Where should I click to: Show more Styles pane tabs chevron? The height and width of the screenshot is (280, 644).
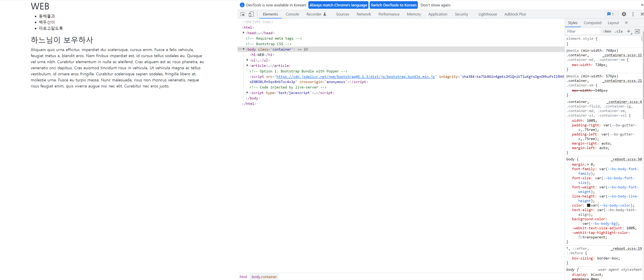(x=626, y=23)
